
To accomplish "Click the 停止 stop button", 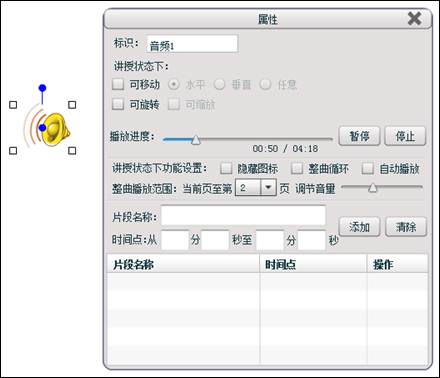I will click(x=405, y=136).
